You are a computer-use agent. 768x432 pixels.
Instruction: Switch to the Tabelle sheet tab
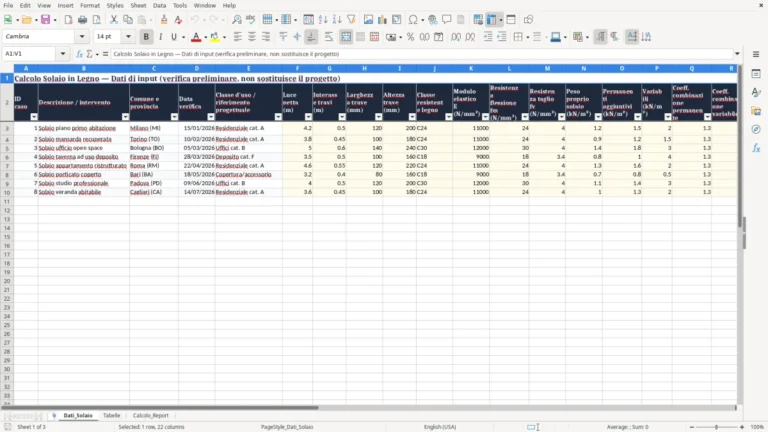[112, 415]
